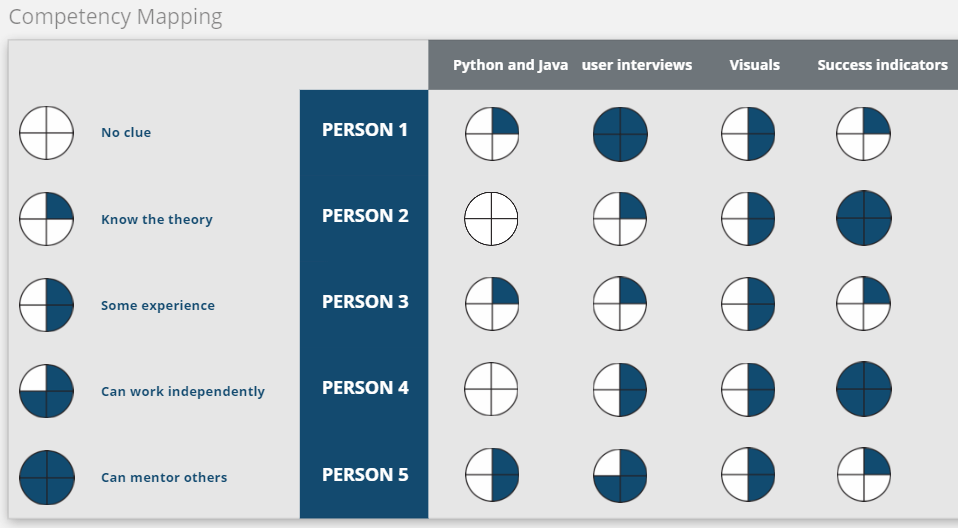The height and width of the screenshot is (528, 958).
Task: Click Person 4's Success indicators full circle
Action: coord(864,390)
